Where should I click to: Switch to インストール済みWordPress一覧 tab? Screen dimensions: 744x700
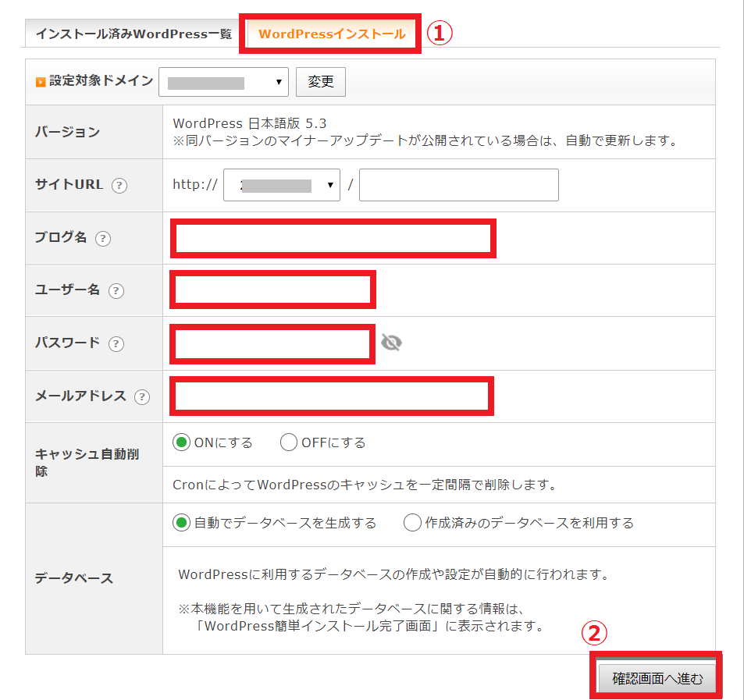point(133,34)
